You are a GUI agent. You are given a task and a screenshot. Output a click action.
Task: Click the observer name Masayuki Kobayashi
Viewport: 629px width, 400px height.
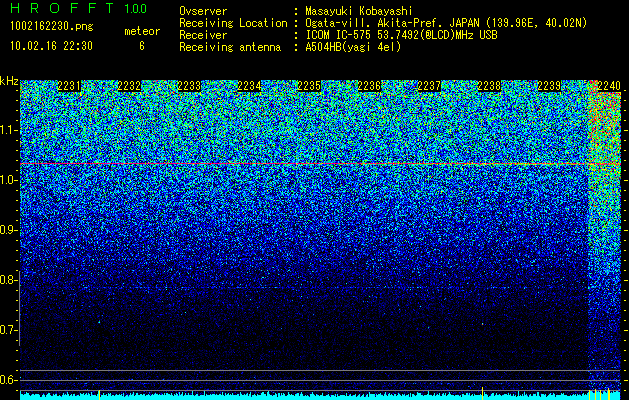[359, 11]
